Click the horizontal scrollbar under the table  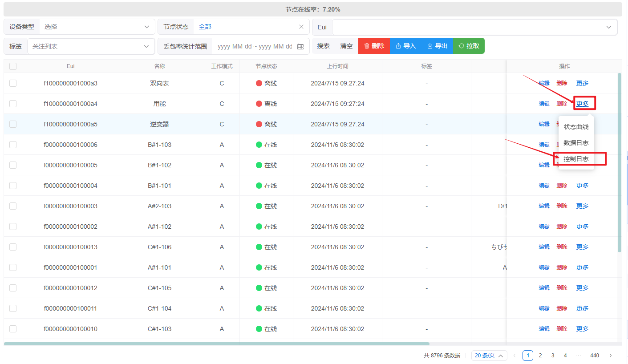coord(217,344)
